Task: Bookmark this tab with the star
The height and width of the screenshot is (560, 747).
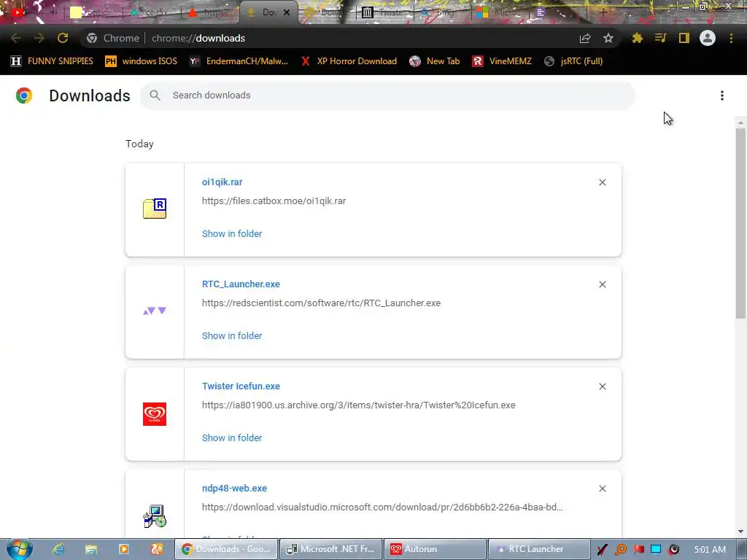Action: [x=608, y=38]
